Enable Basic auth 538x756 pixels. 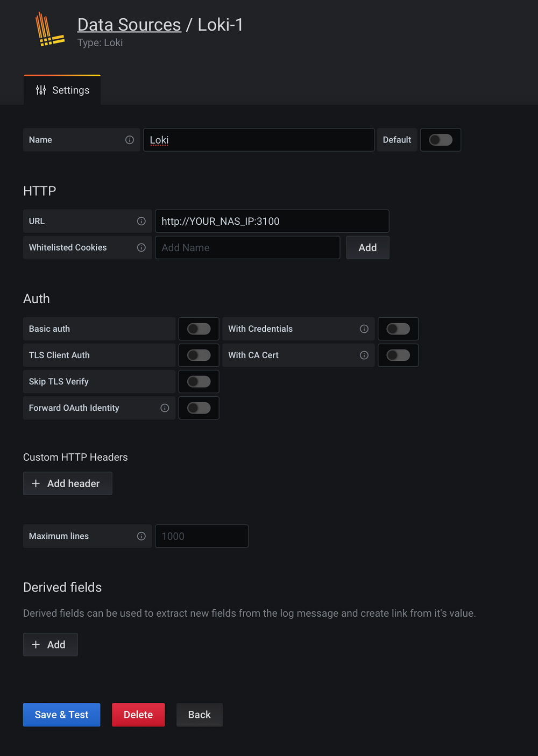pos(199,329)
